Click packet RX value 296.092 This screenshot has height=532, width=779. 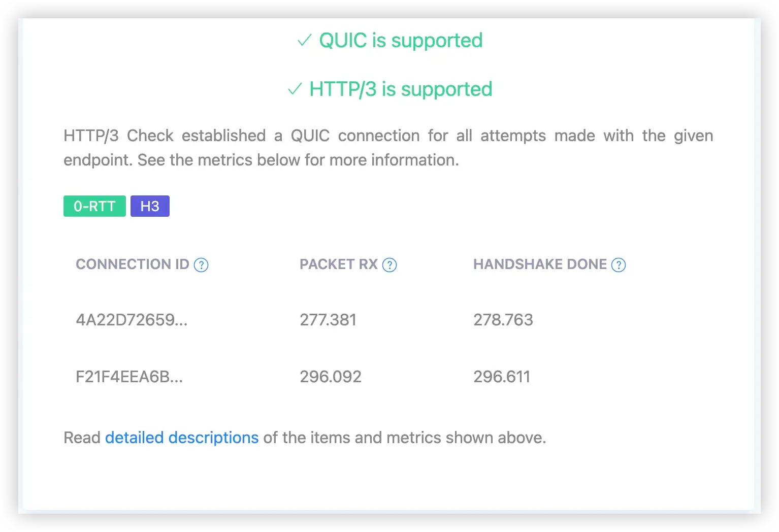point(331,377)
